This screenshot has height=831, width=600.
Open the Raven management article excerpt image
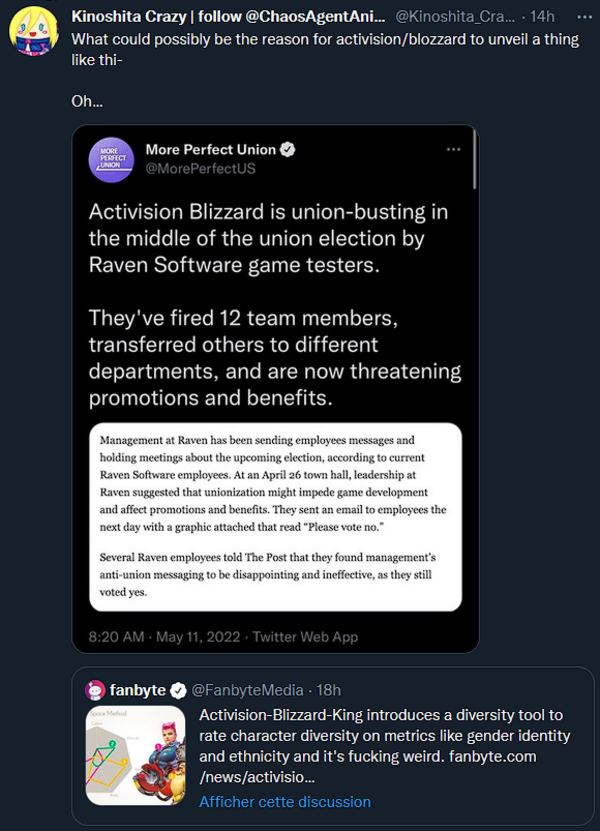(x=275, y=517)
